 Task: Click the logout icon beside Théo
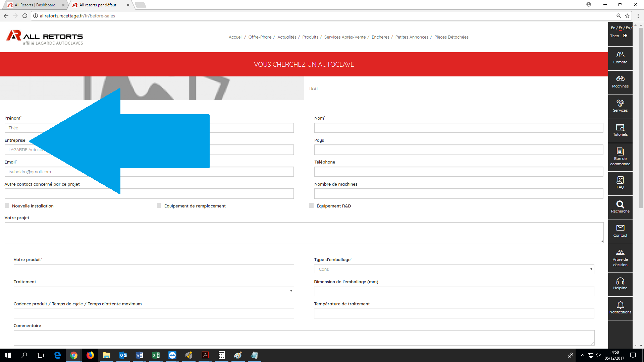click(625, 36)
